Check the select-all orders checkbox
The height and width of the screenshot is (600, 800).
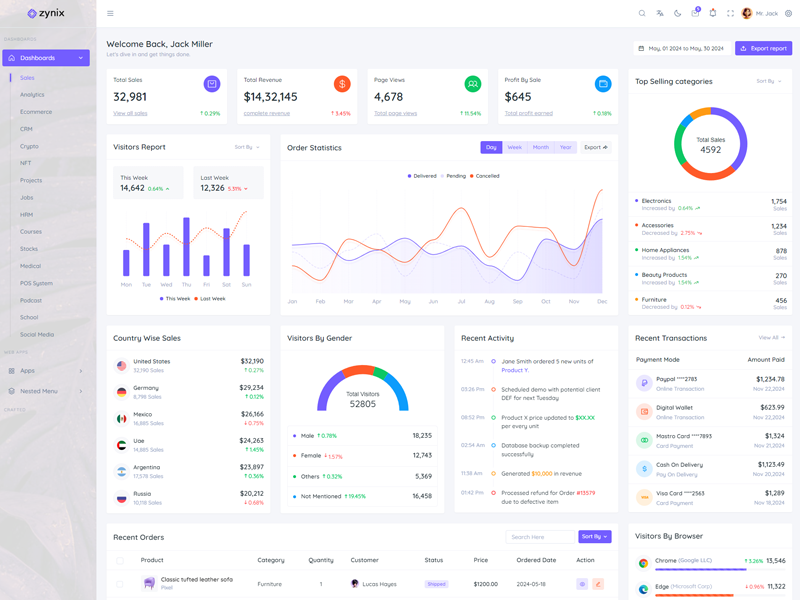point(120,560)
